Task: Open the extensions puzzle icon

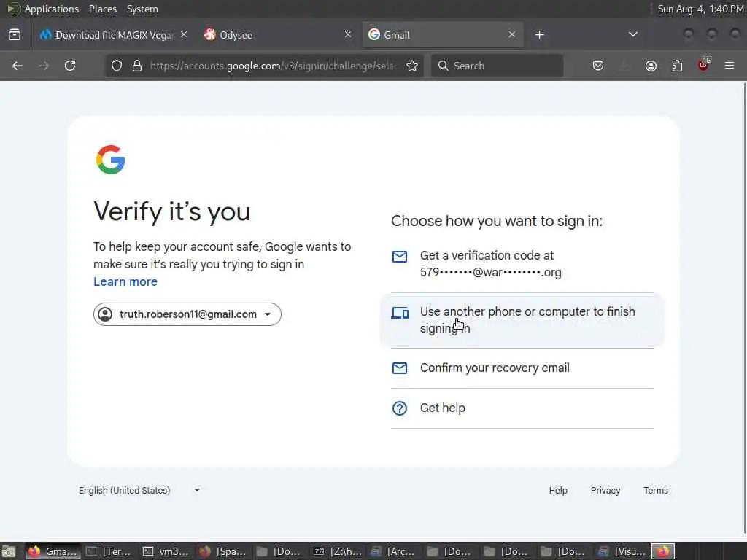Action: click(677, 66)
